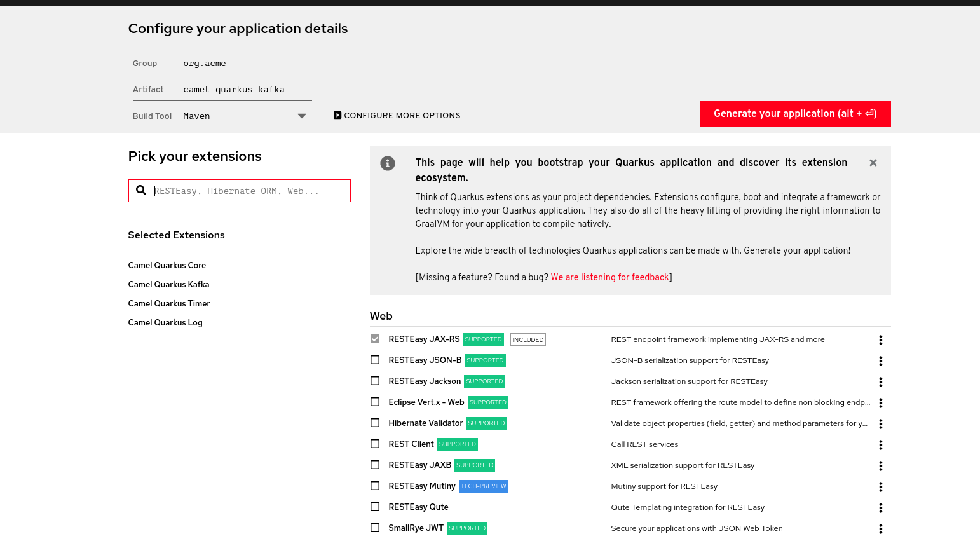Screen dimensions: 980x541
Task: Open kebab menu for SmallRye JWT
Action: (880, 529)
